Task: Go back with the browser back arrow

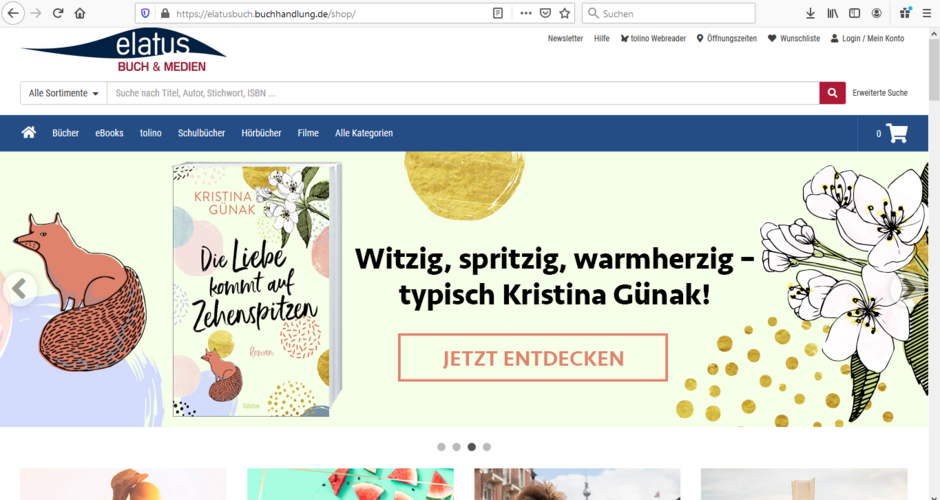Action: tap(13, 13)
